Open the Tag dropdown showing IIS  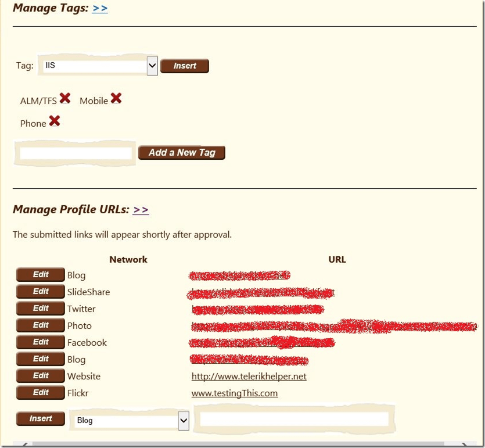pos(152,66)
